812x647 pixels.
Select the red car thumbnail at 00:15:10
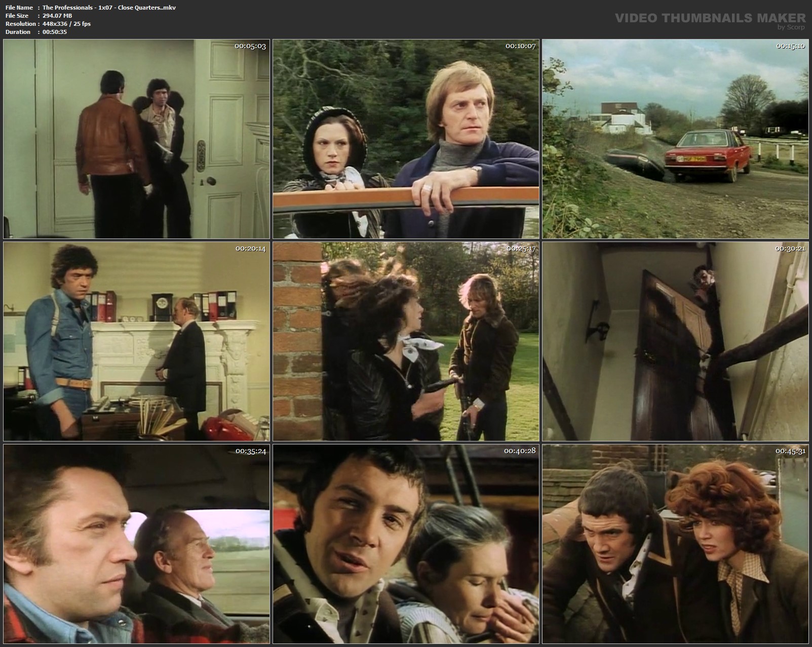coord(676,139)
